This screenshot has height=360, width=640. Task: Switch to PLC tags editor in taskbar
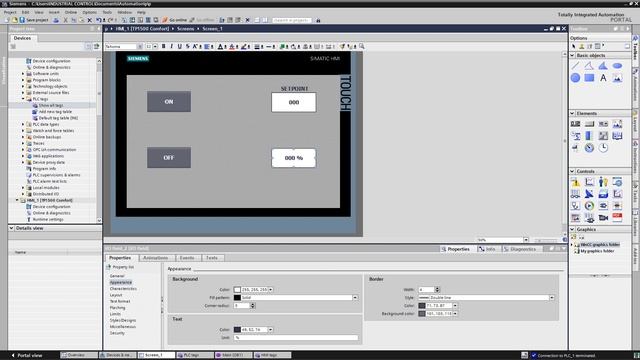click(195, 355)
